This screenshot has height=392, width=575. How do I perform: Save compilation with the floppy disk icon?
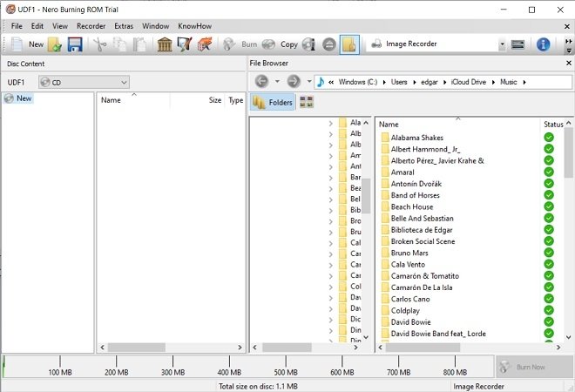[x=75, y=44]
